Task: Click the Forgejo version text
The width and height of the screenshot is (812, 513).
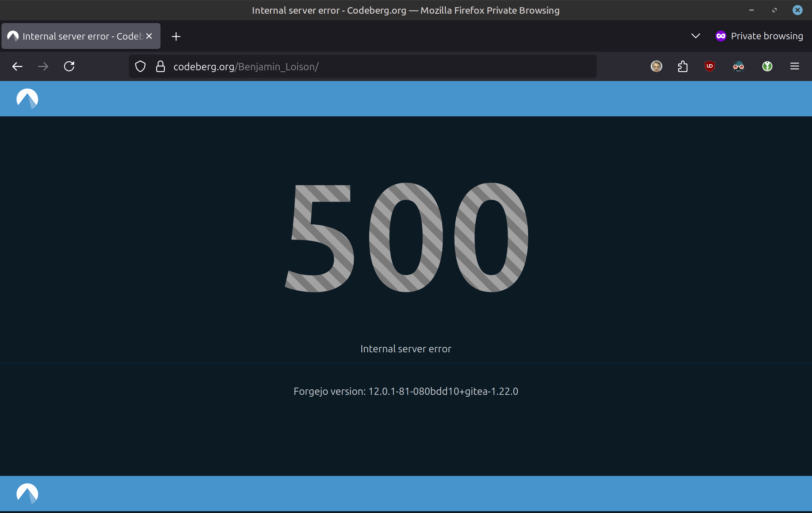Action: click(x=406, y=391)
